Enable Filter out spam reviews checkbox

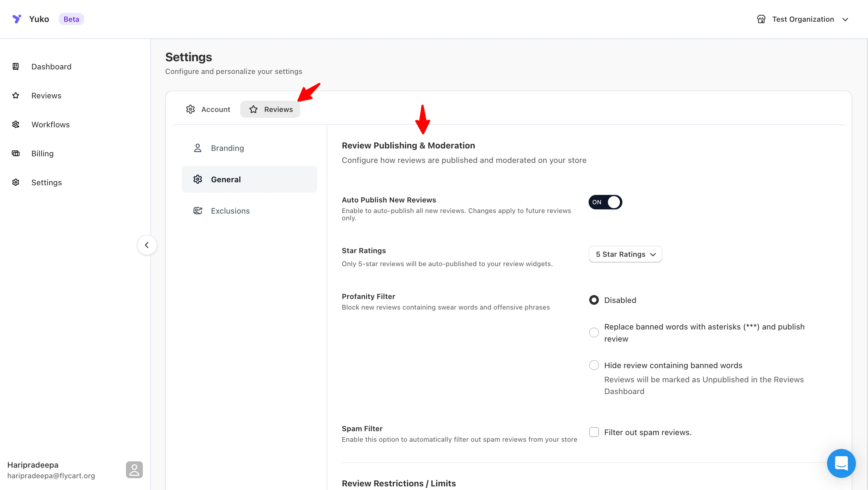click(x=594, y=432)
